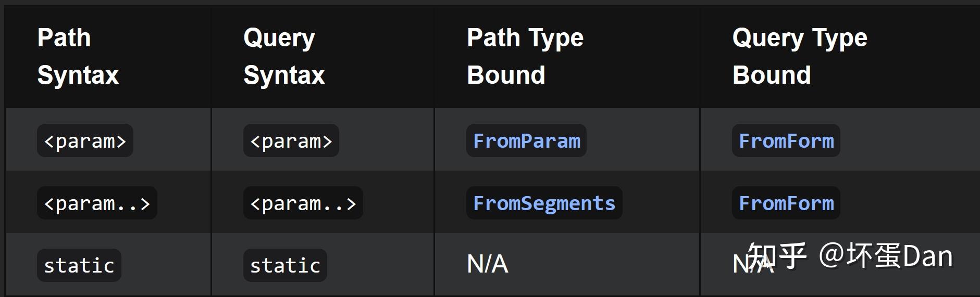This screenshot has height=297, width=980.
Task: Click <param> code in Query Syntax column
Action: pyautogui.click(x=291, y=141)
